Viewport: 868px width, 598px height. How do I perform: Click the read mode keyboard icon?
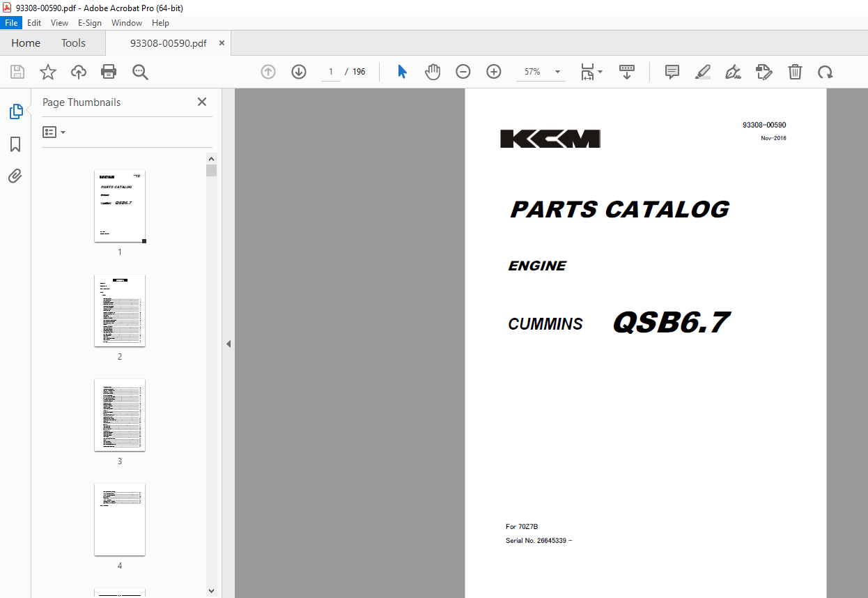pos(627,72)
